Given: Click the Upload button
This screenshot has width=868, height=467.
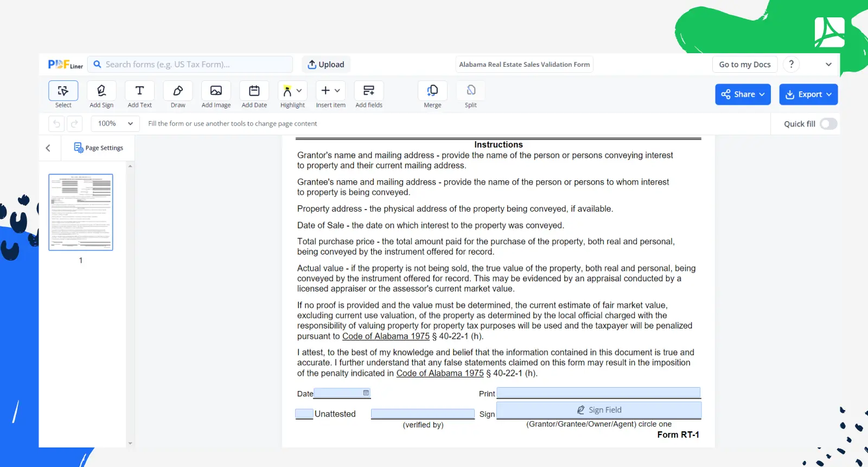Looking at the screenshot, I should pyautogui.click(x=326, y=64).
